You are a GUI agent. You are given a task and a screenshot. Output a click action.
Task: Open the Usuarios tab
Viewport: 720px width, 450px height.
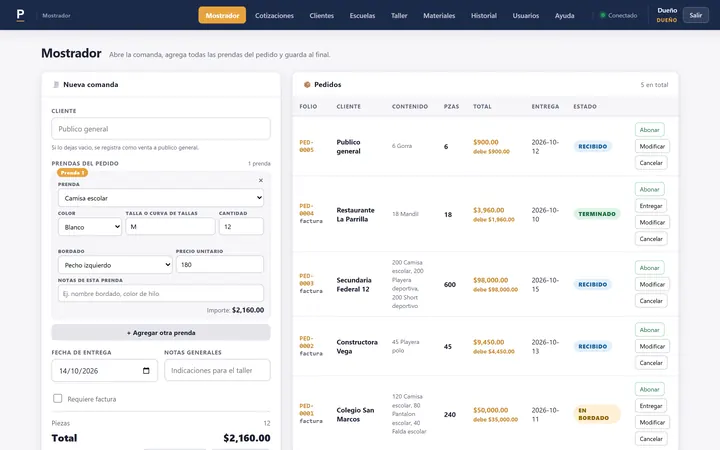point(526,15)
